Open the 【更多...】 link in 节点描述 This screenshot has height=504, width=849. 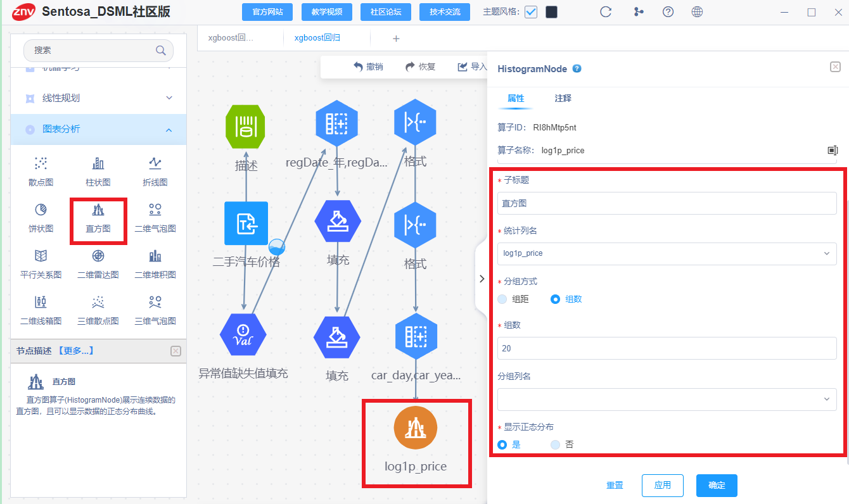[x=75, y=351]
